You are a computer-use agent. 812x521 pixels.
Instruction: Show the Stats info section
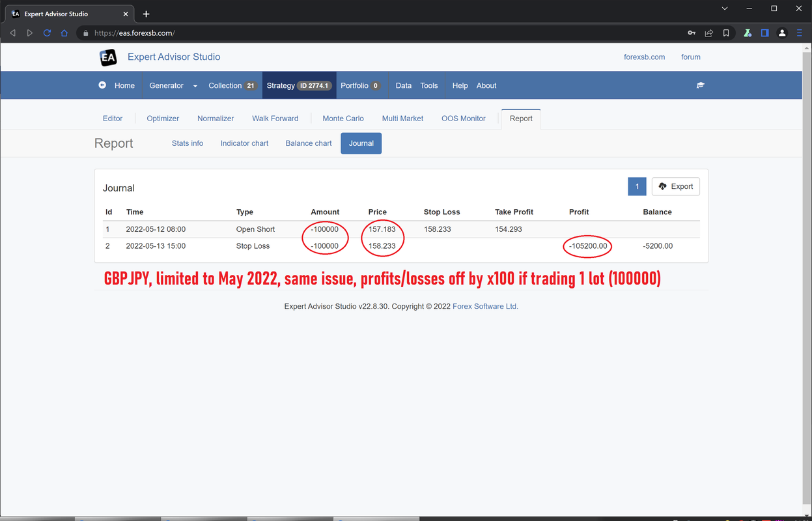[188, 143]
